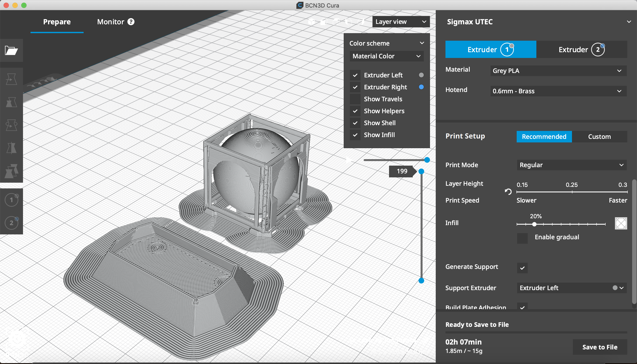Check the Enable gradual infill box
This screenshot has width=637, height=364.
tap(522, 238)
